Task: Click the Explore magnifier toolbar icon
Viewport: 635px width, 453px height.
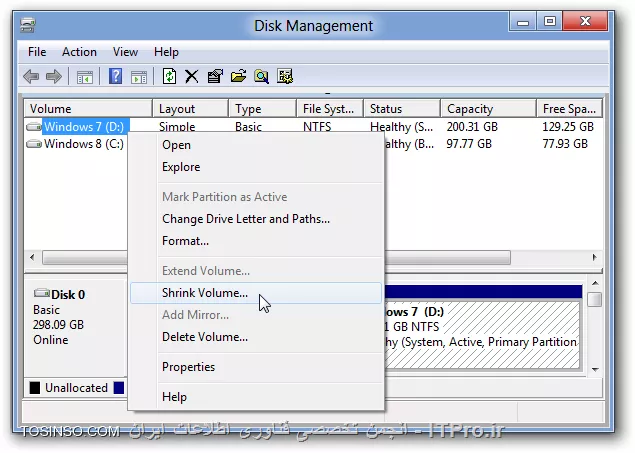Action: (262, 76)
